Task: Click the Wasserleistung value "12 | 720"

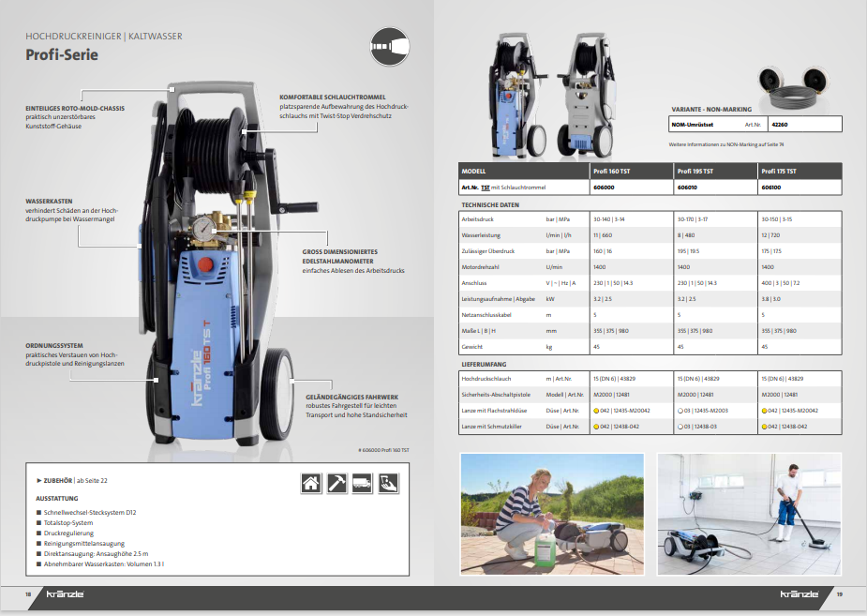Action: coord(770,235)
